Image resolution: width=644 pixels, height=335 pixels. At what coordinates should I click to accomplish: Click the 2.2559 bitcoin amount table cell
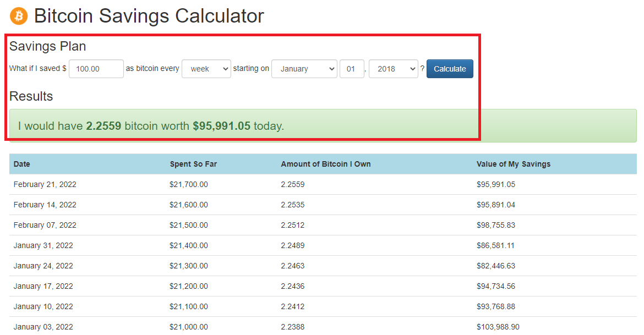pyautogui.click(x=293, y=184)
